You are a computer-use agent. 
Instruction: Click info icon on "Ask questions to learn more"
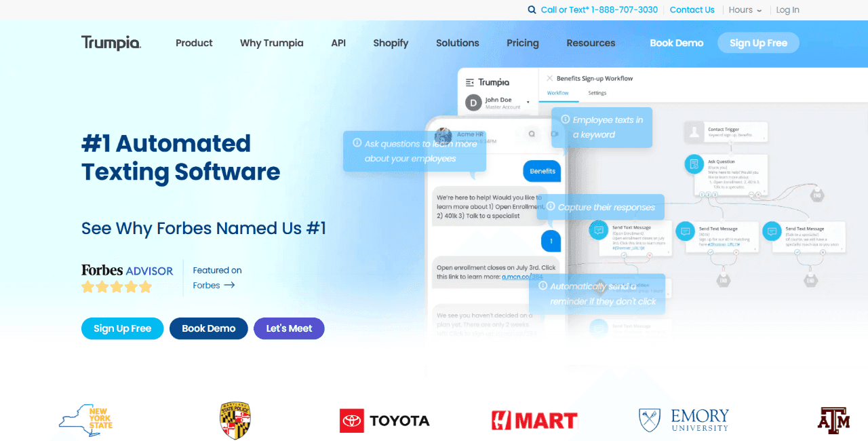click(357, 143)
